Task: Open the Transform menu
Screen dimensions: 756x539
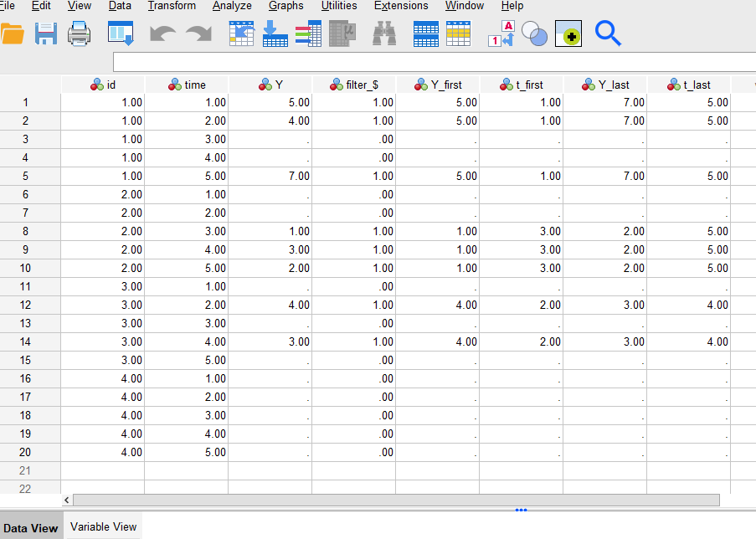Action: tap(172, 6)
